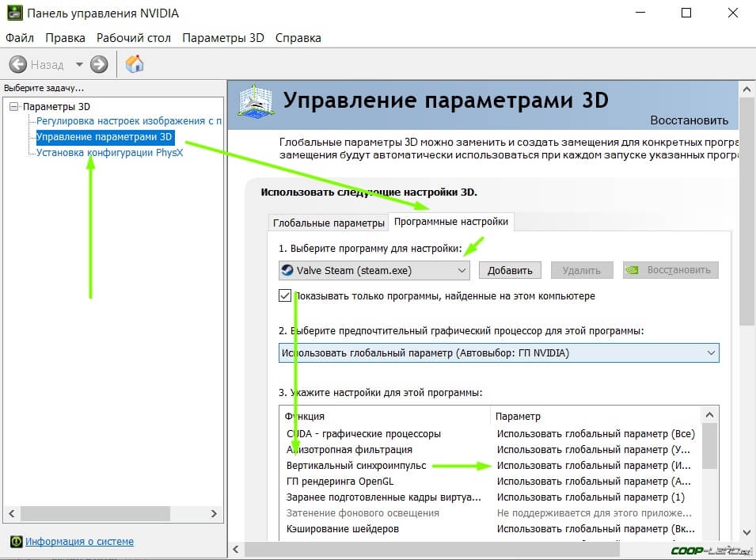756x560 pixels.
Task: Open the Информация о системе link
Action: click(x=79, y=542)
